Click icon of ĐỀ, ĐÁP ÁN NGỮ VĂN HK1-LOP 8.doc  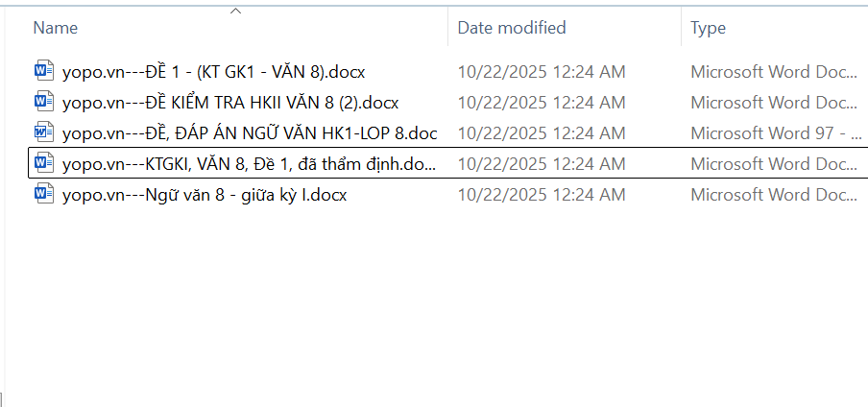[44, 132]
